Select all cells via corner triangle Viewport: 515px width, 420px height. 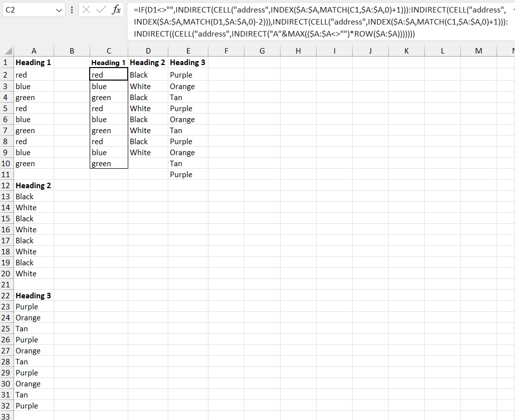tap(7, 51)
